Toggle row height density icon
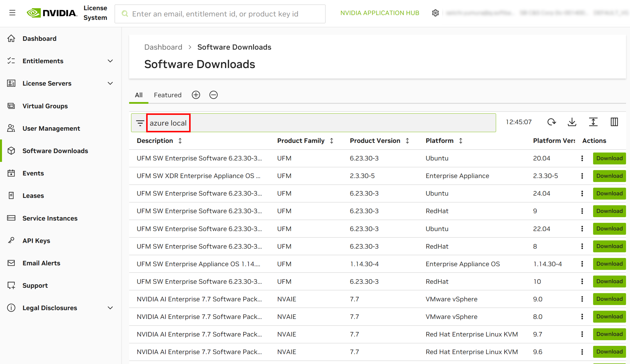The image size is (630, 364). [593, 122]
